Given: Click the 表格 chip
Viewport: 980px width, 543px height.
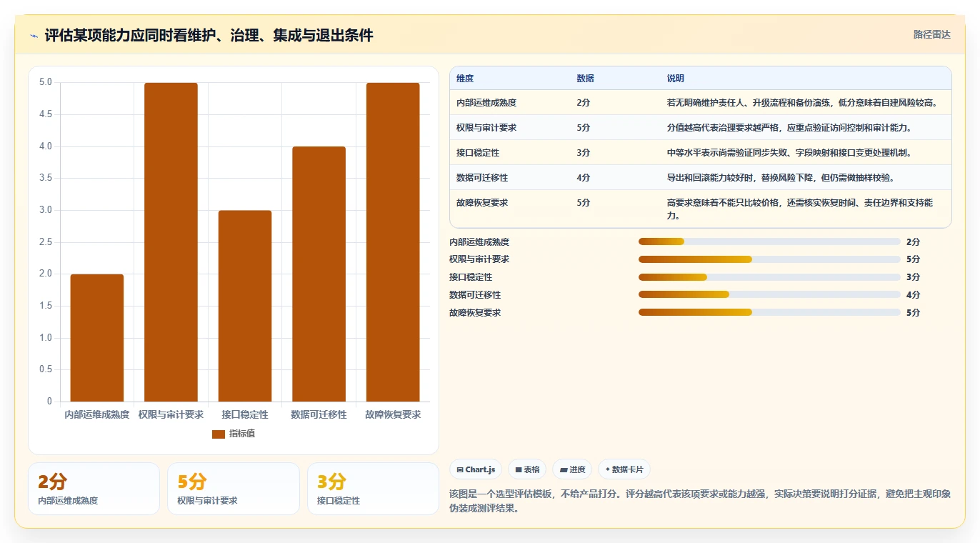Looking at the screenshot, I should [527, 469].
